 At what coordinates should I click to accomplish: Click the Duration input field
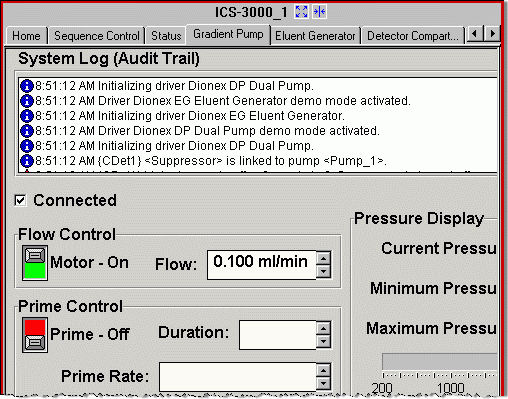pos(277,335)
